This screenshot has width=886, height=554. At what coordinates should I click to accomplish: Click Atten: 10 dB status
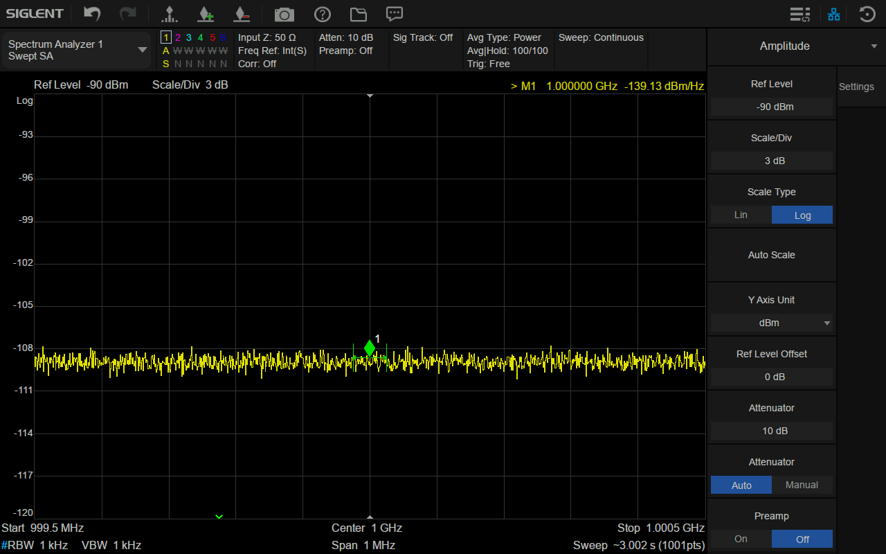pyautogui.click(x=346, y=37)
